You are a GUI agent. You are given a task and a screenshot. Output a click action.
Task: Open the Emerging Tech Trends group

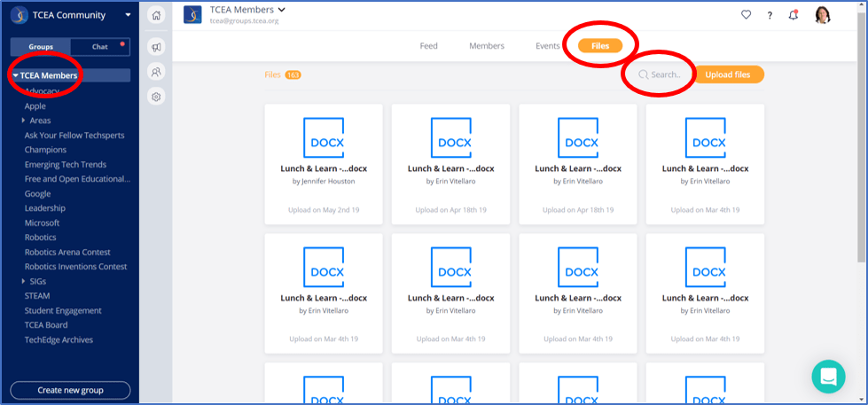pyautogui.click(x=66, y=164)
